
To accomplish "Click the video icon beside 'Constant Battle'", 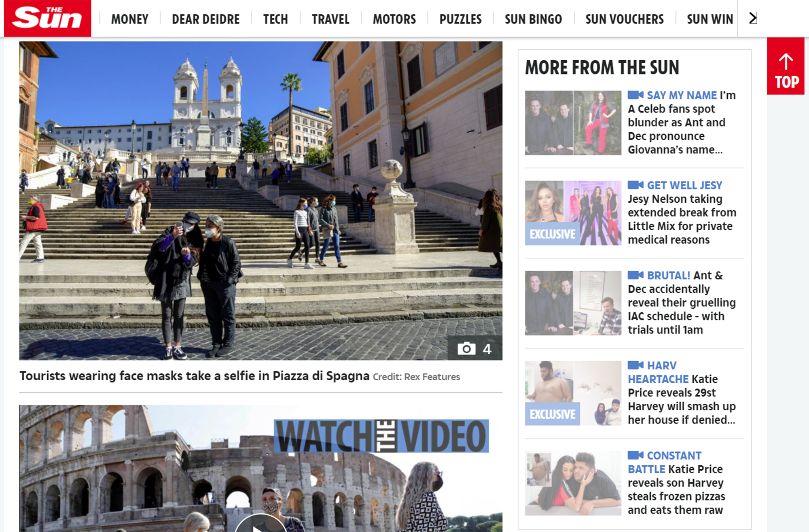I will [635, 455].
